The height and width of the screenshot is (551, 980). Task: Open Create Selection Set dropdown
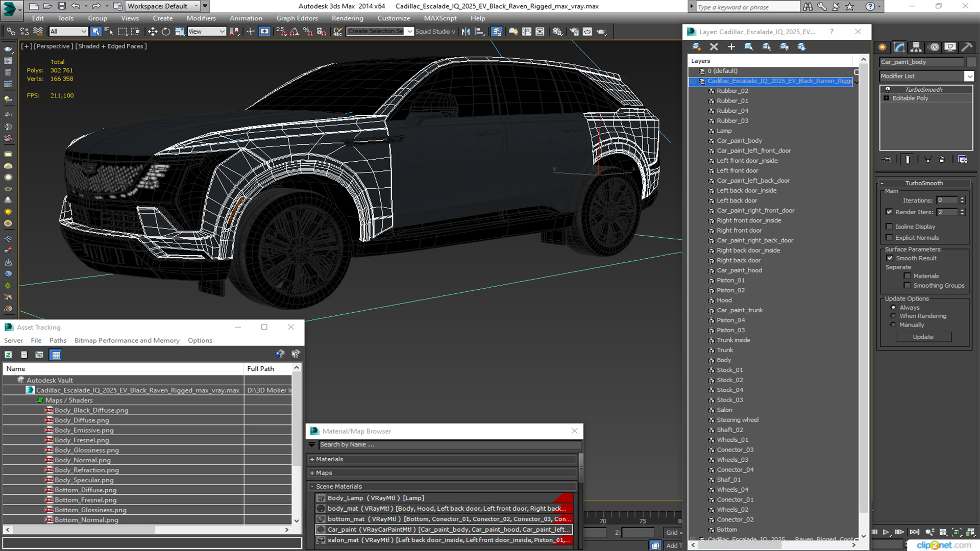409,32
